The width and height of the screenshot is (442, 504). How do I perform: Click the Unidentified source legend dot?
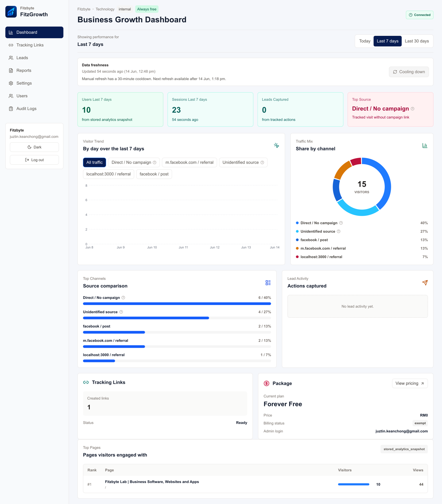(x=297, y=232)
